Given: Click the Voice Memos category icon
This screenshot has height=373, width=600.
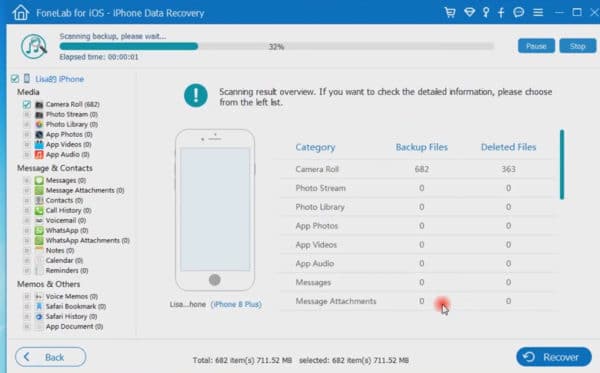Looking at the screenshot, I should tap(39, 296).
